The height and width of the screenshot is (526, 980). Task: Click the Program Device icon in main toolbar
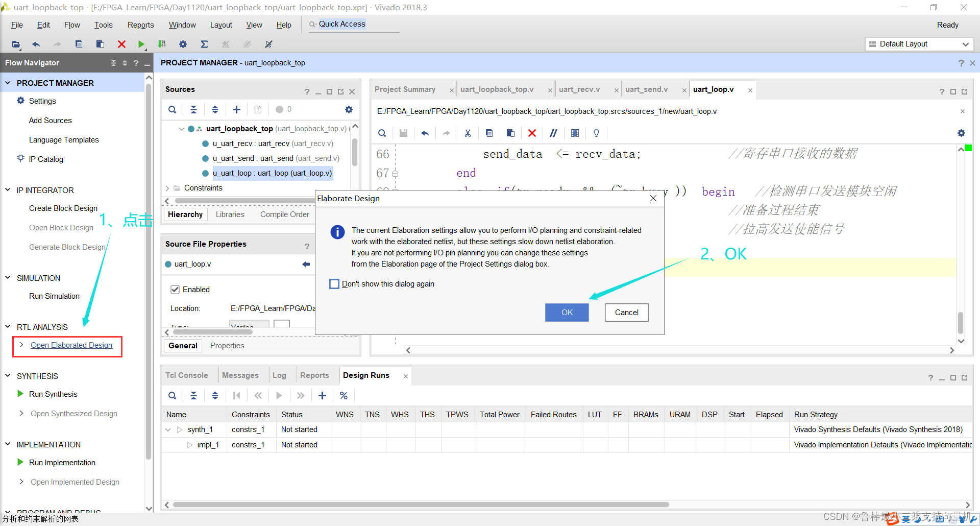(x=162, y=44)
